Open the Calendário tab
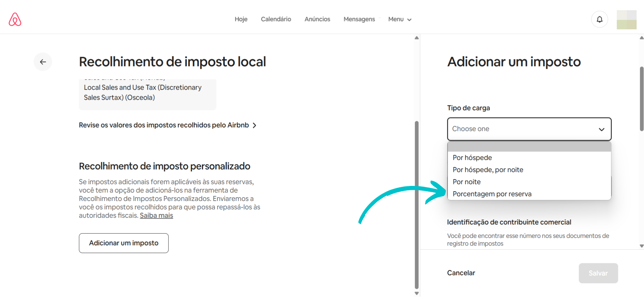 coord(276,19)
